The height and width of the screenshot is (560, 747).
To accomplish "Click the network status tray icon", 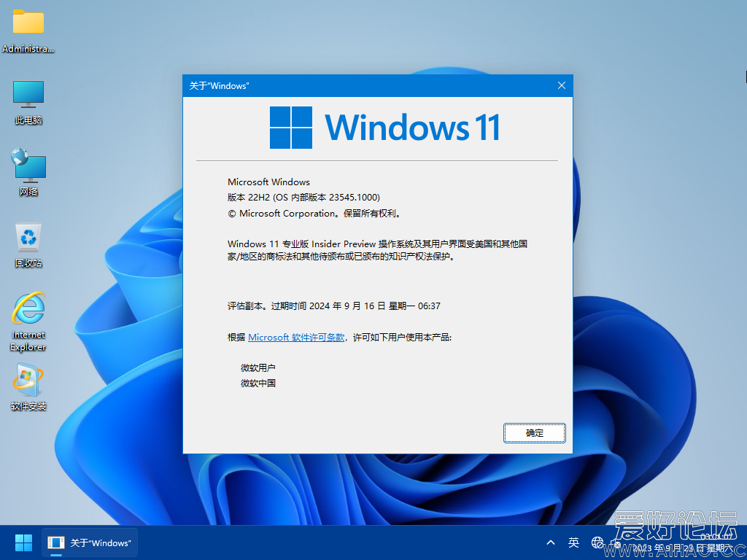I will (598, 542).
